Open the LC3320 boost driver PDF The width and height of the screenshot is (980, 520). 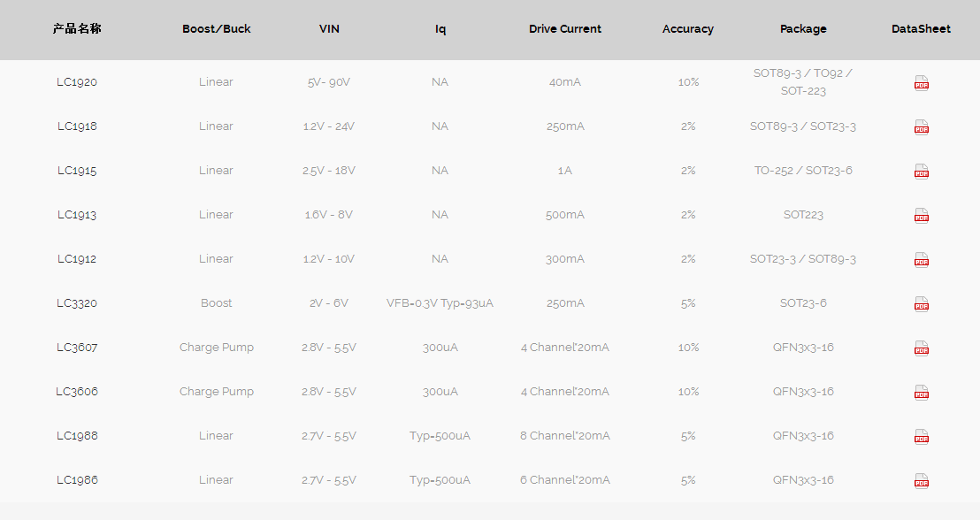coord(922,303)
